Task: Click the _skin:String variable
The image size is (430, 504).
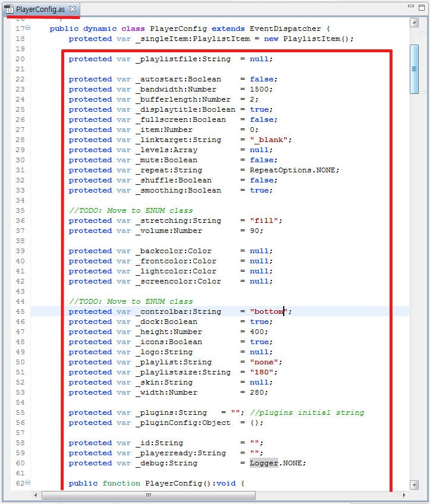Action: click(x=164, y=382)
